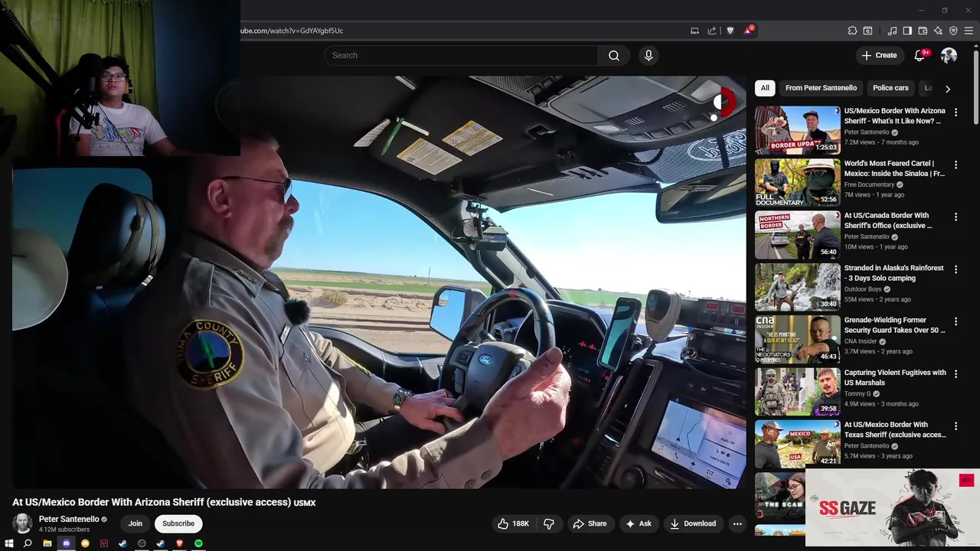Image resolution: width=980 pixels, height=551 pixels.
Task: Open options menu for World's Most Feared Cartel video
Action: (955, 165)
